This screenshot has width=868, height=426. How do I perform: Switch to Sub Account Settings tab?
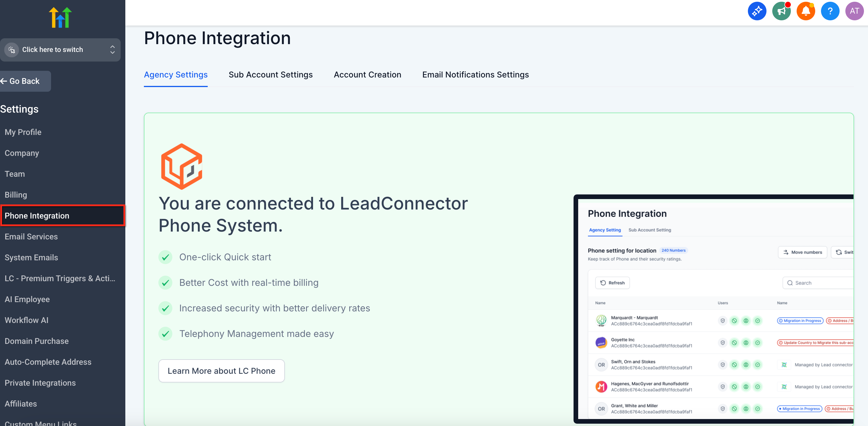(x=270, y=75)
